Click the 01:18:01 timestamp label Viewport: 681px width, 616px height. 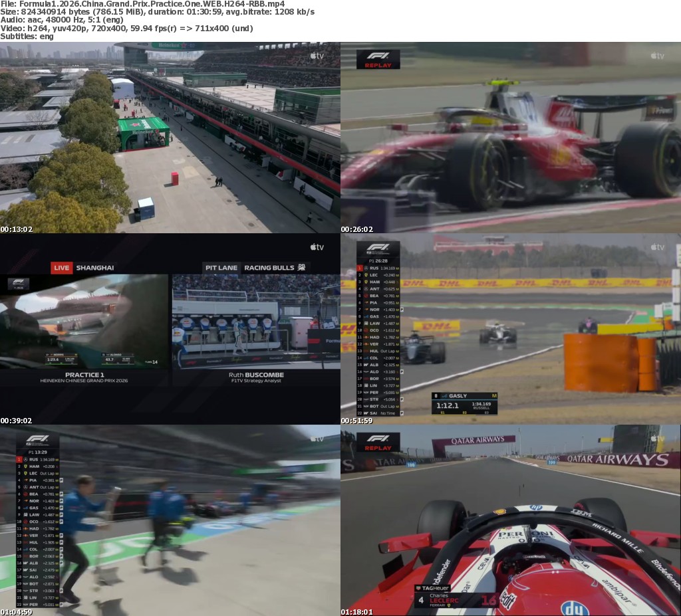coord(357,612)
